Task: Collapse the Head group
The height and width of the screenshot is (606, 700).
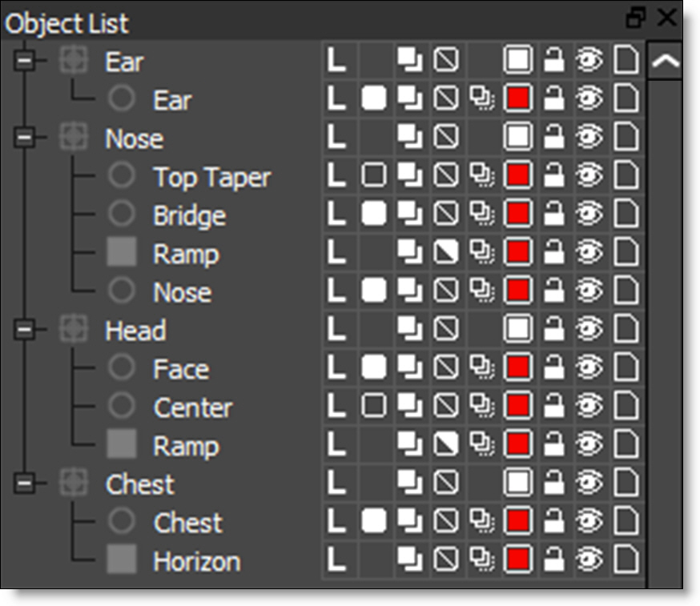Action: click(26, 330)
